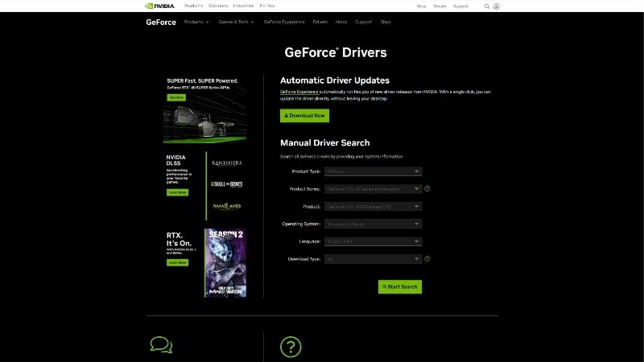
Task: Open the Download Type dropdown
Action: [373, 259]
